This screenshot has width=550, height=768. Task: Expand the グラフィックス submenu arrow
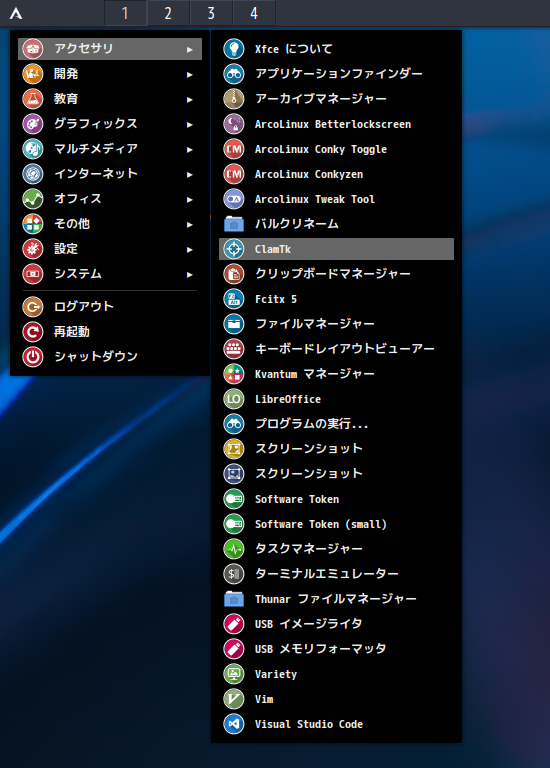point(190,124)
